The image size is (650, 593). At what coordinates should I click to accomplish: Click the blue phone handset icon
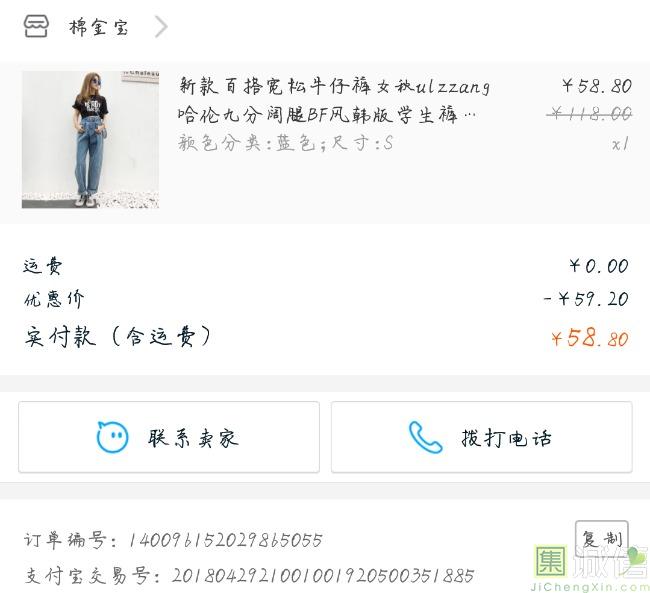(x=425, y=437)
